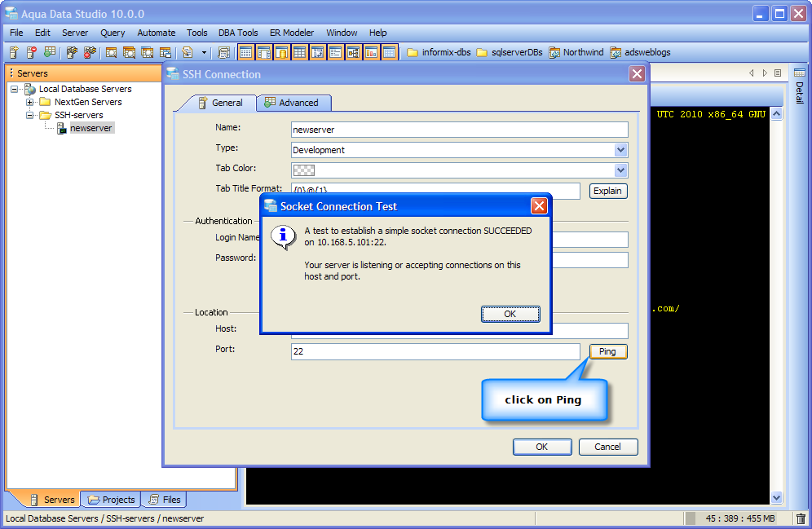The width and height of the screenshot is (812, 529).
Task: Close the SSH Connection dialog
Action: pyautogui.click(x=637, y=74)
